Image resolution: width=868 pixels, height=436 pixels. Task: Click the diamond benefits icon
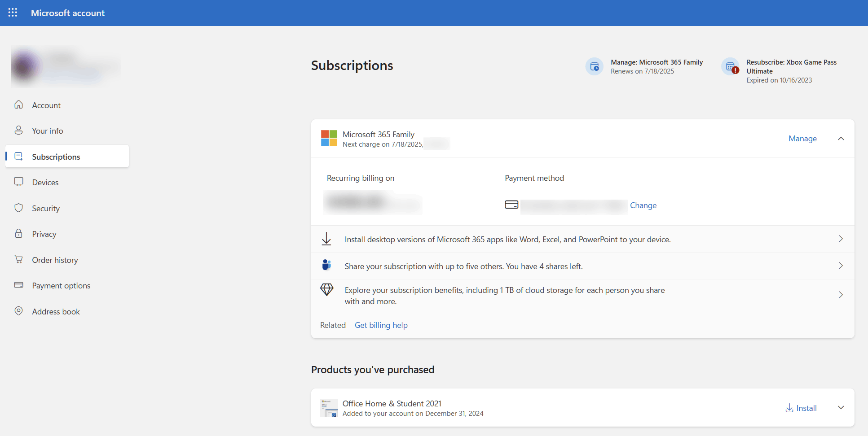pos(326,290)
